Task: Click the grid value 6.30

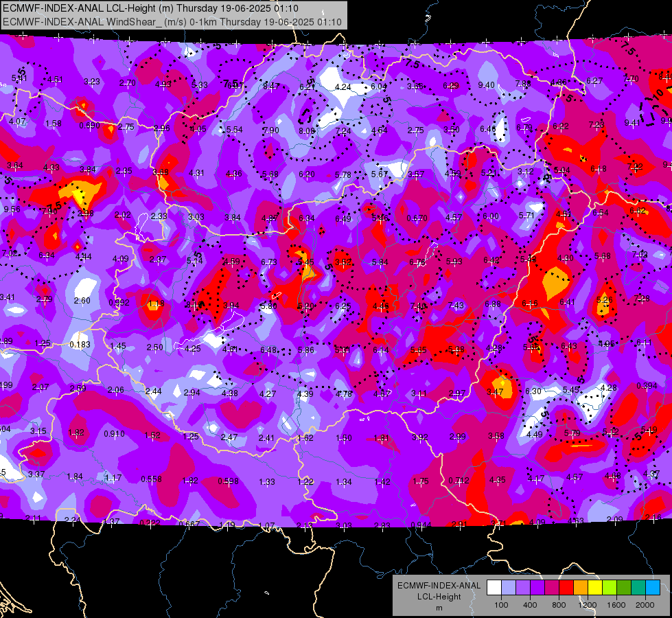Action: [x=533, y=391]
